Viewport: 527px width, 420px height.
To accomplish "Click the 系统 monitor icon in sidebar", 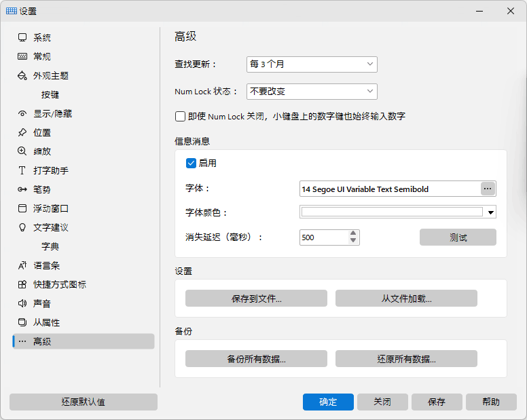I will click(22, 37).
